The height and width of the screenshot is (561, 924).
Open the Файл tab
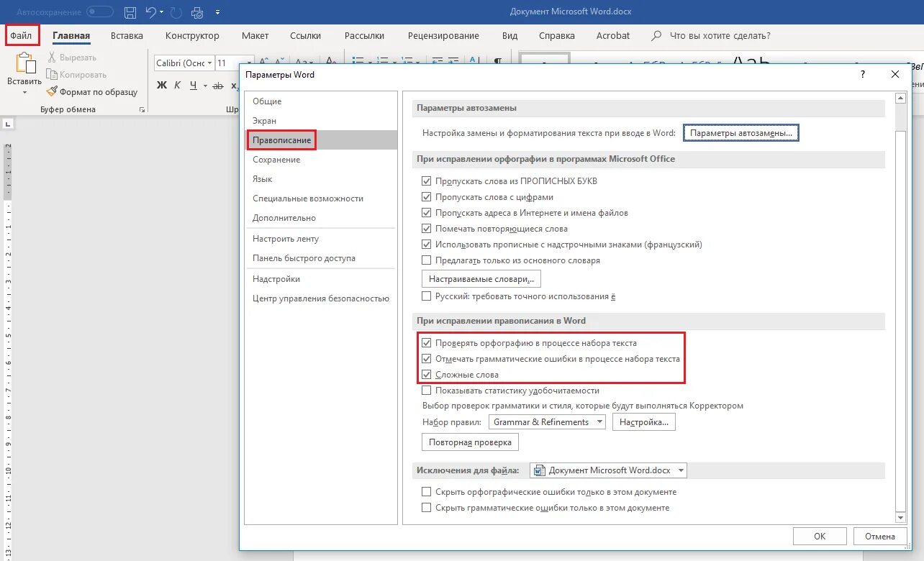coord(22,35)
